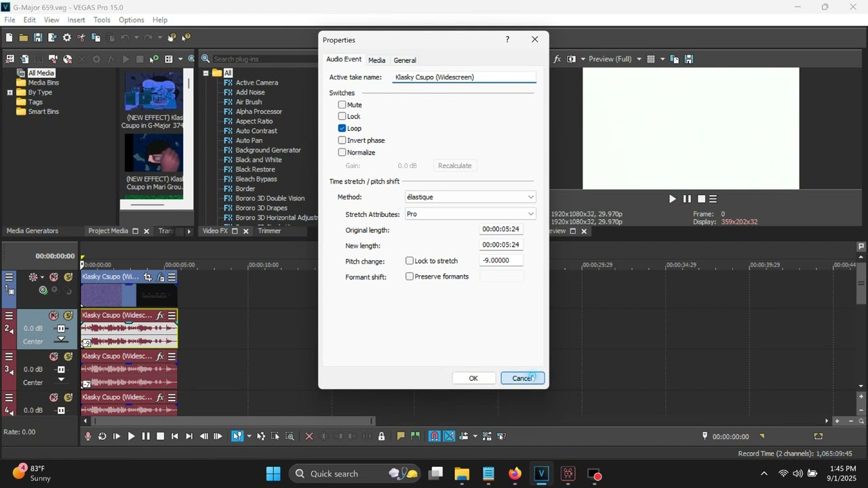Screen dimensions: 868x488
Task: Go to end of the timeline
Action: pyautogui.click(x=189, y=436)
